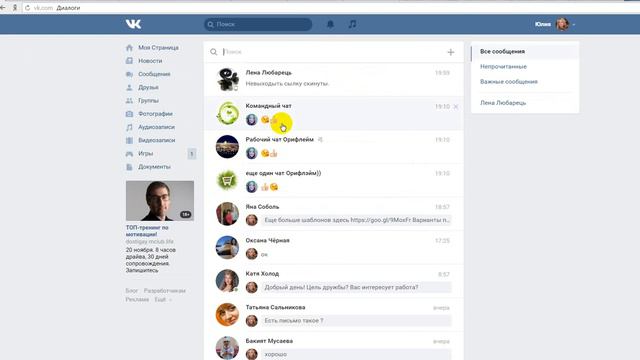Open еще один чат Орифлэйм conversation
The image size is (640, 360).
pos(333,180)
